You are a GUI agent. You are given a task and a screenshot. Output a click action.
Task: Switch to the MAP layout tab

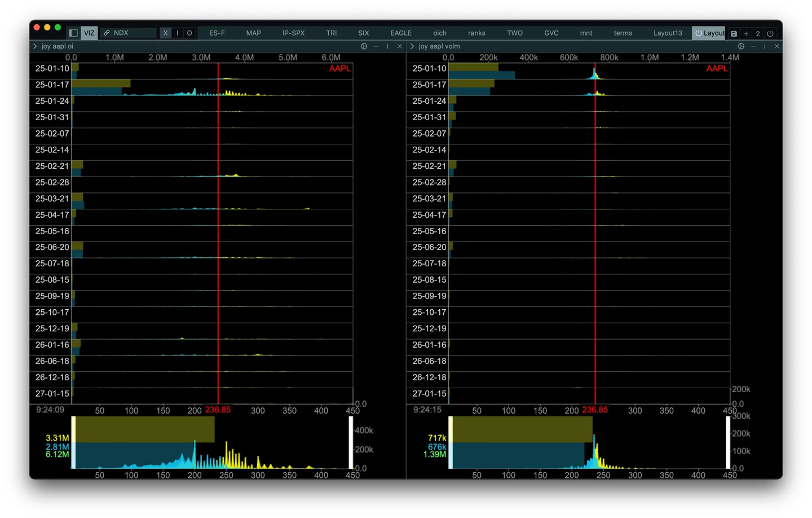(254, 33)
